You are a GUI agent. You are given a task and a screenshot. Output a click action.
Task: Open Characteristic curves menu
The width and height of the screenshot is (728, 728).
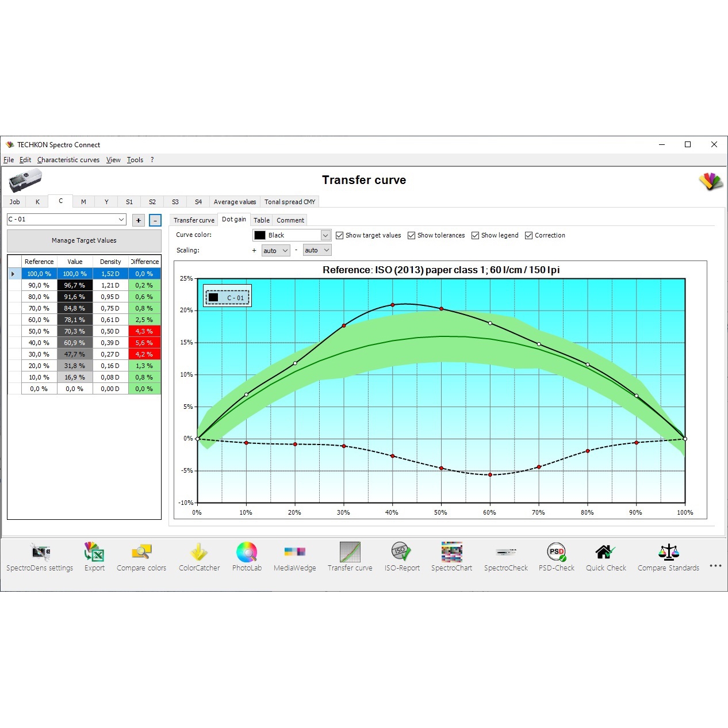[x=68, y=160]
